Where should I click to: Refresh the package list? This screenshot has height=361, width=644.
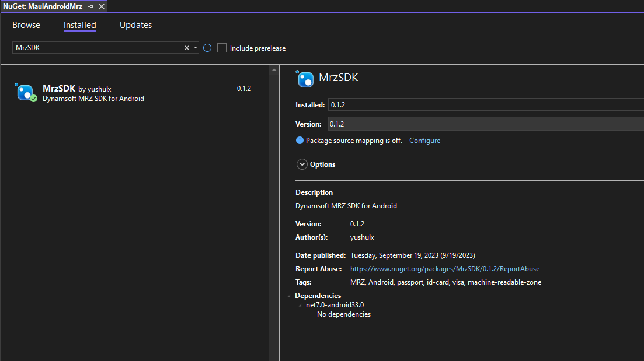[207, 48]
